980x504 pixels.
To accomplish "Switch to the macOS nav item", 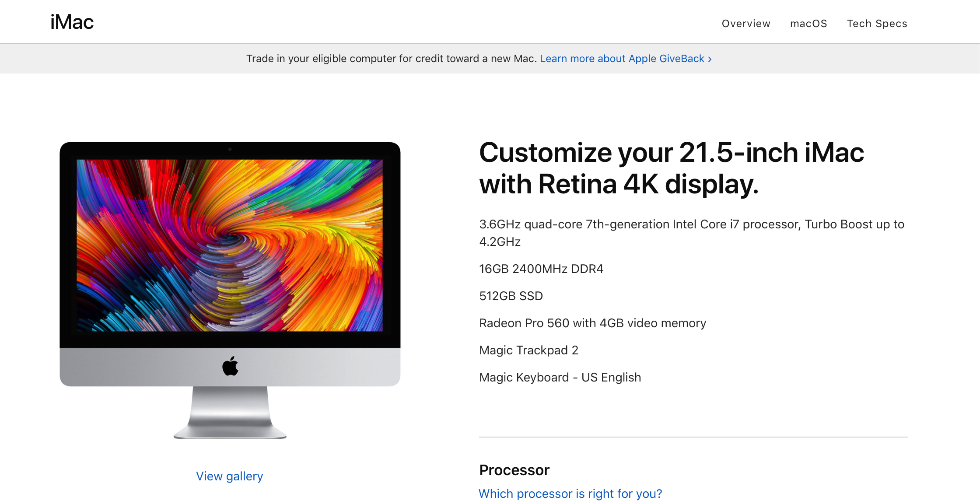I will pyautogui.click(x=808, y=24).
